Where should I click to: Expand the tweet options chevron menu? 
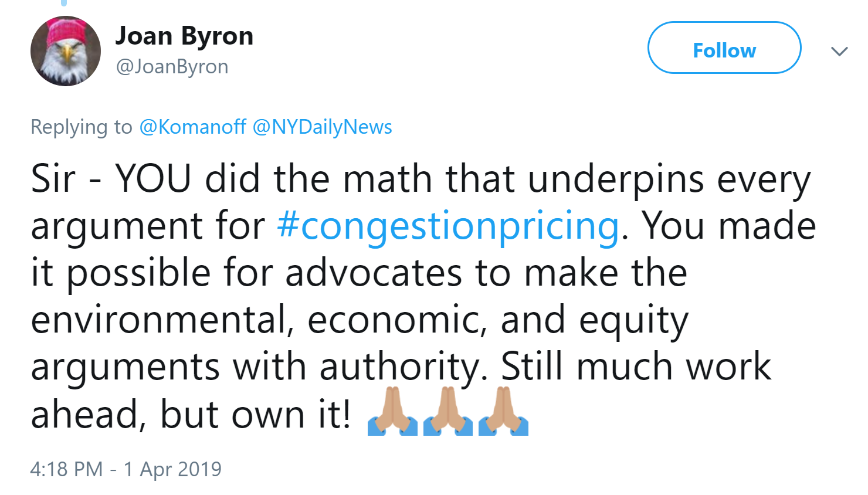click(839, 51)
